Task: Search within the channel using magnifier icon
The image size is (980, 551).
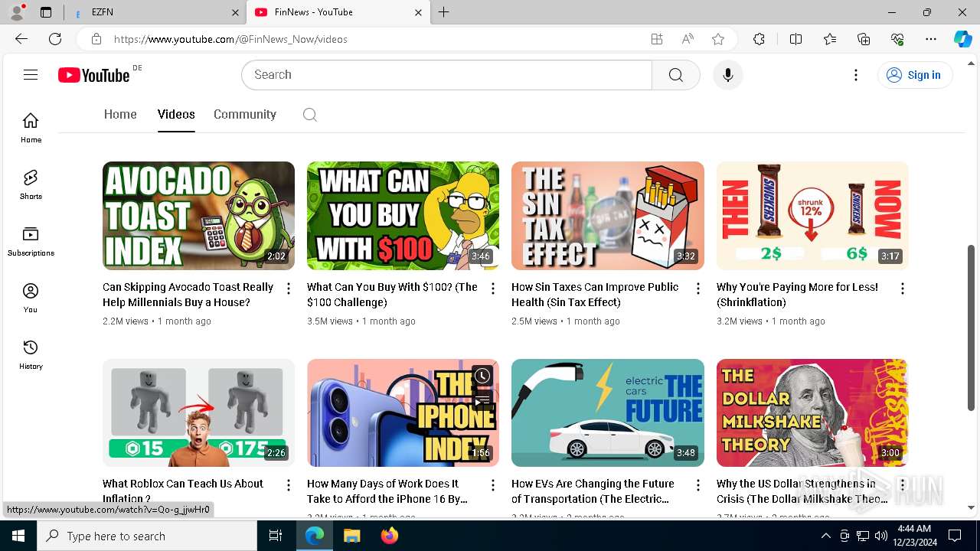Action: (x=309, y=115)
